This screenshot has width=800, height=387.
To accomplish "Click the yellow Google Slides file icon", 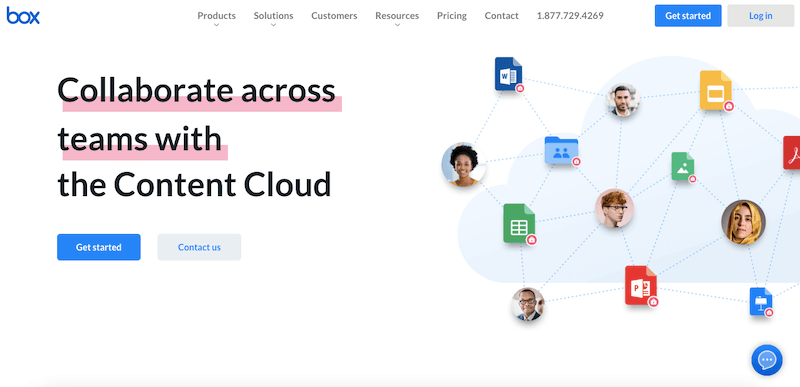I will pyautogui.click(x=715, y=90).
